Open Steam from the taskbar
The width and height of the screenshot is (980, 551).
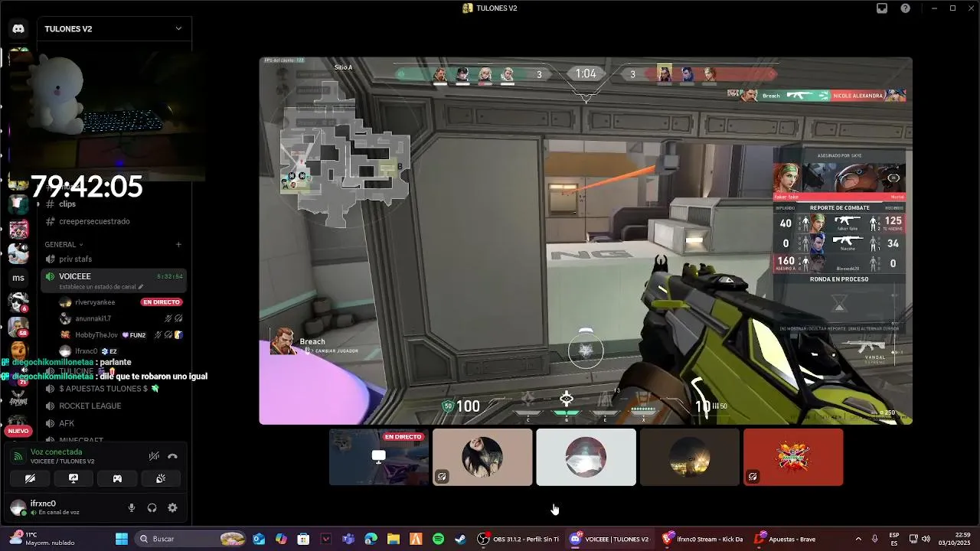(460, 539)
